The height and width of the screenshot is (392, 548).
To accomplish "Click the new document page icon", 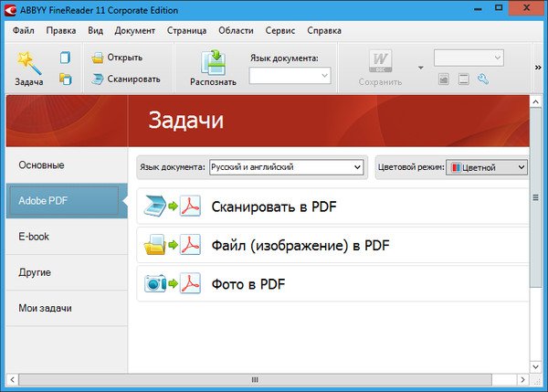I will click(x=65, y=58).
